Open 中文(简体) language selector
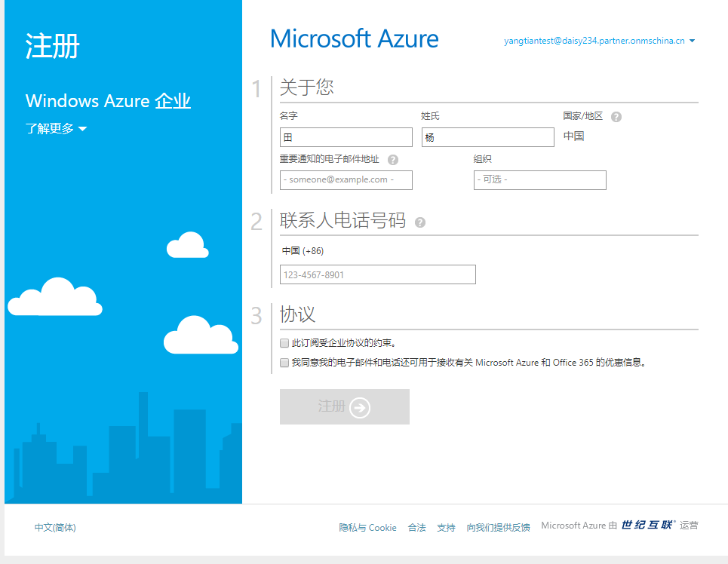The height and width of the screenshot is (564, 728). pyautogui.click(x=55, y=528)
